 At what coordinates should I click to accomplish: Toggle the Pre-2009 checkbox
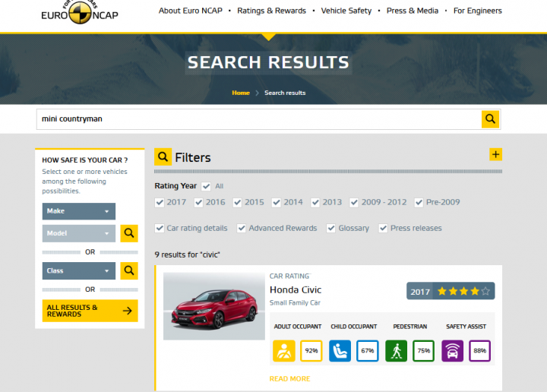419,202
